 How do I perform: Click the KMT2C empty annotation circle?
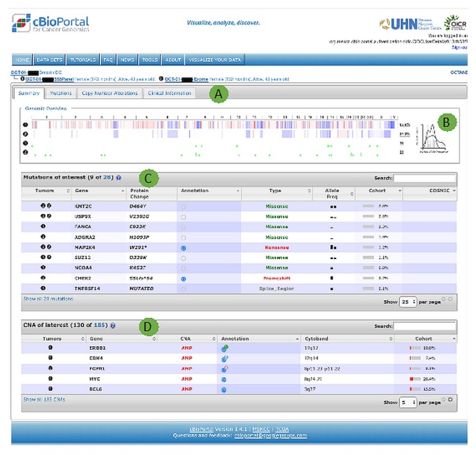pyautogui.click(x=183, y=206)
